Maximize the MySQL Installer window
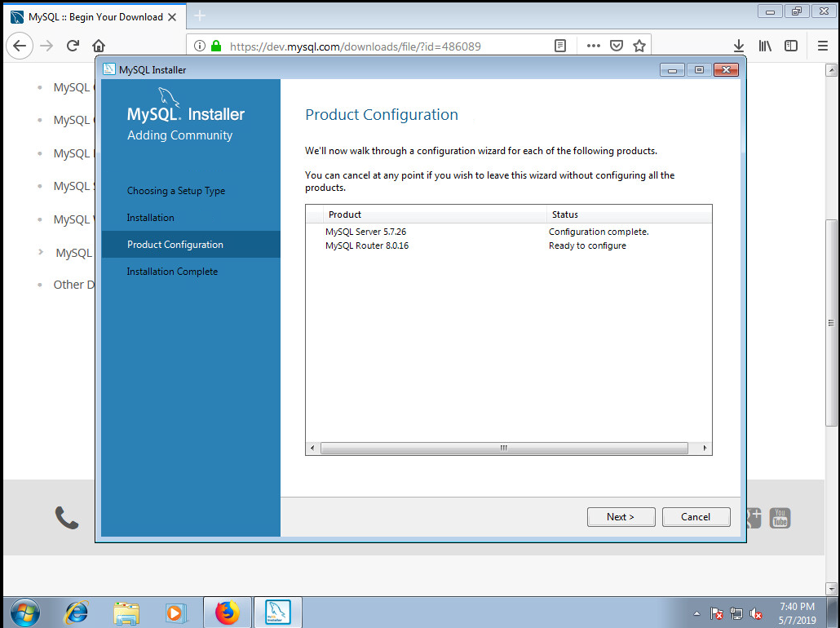Image resolution: width=840 pixels, height=628 pixels. click(x=699, y=69)
